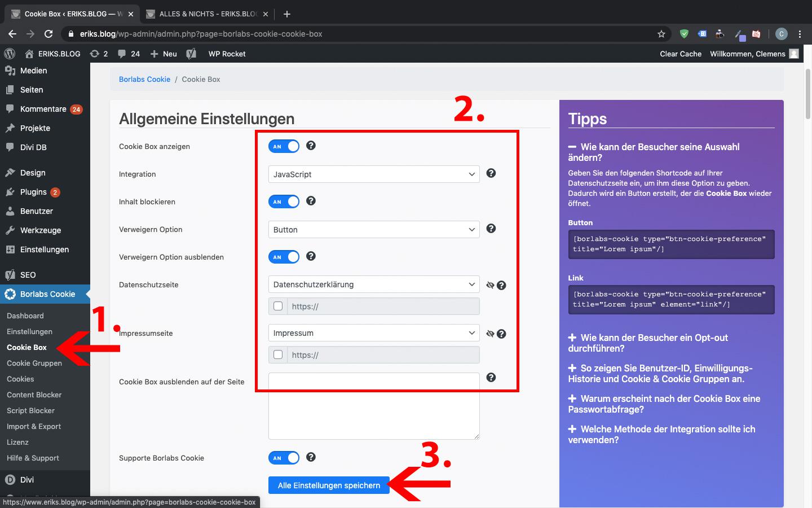Click Cookie Box ausblenden auf der Seite textarea
Screen dimensions: 812x508
click(374, 406)
